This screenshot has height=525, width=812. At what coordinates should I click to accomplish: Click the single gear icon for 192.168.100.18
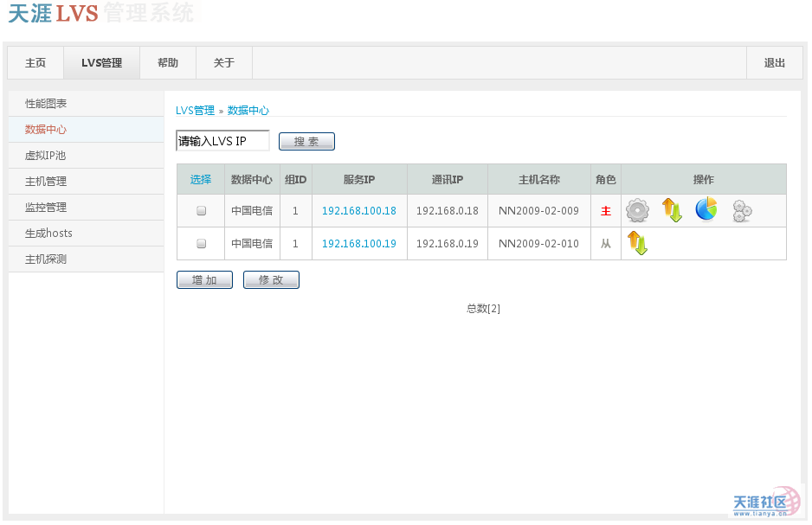click(x=638, y=211)
